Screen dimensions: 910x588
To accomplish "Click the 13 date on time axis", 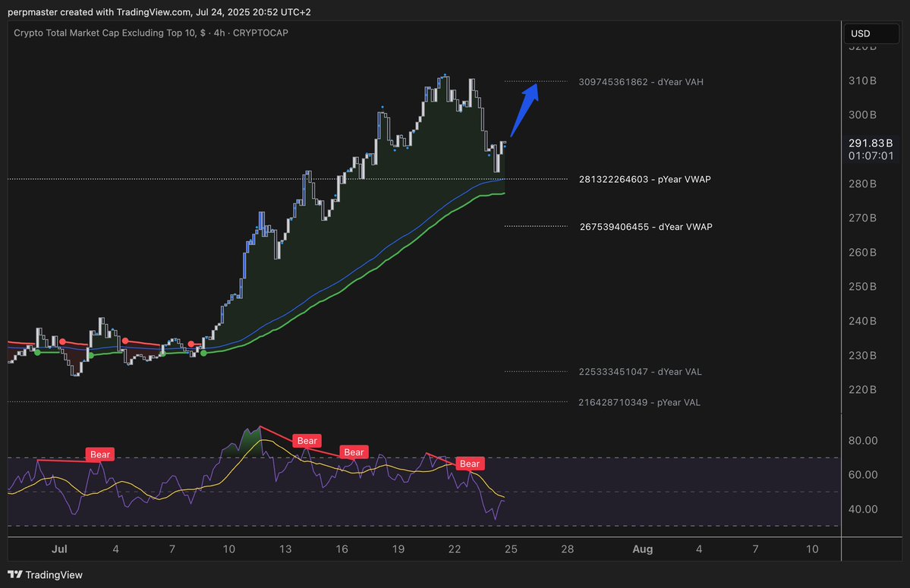I will (285, 549).
